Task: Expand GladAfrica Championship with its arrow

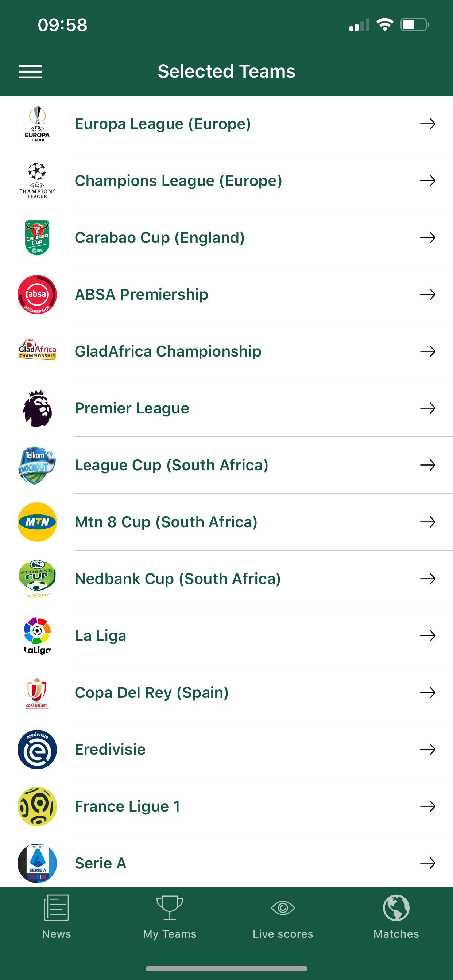Action: tap(427, 351)
